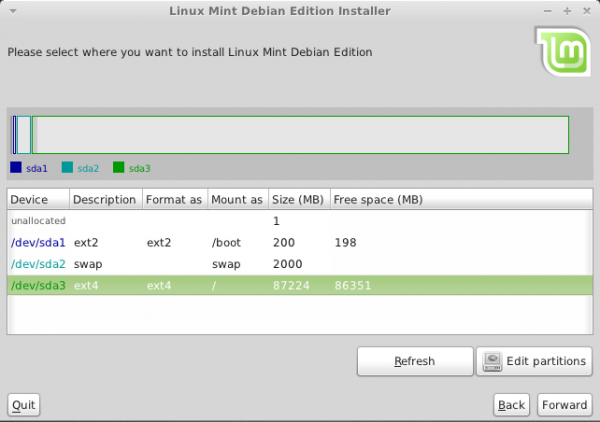The width and height of the screenshot is (600, 422).
Task: Go Back to the previous step
Action: (x=511, y=405)
